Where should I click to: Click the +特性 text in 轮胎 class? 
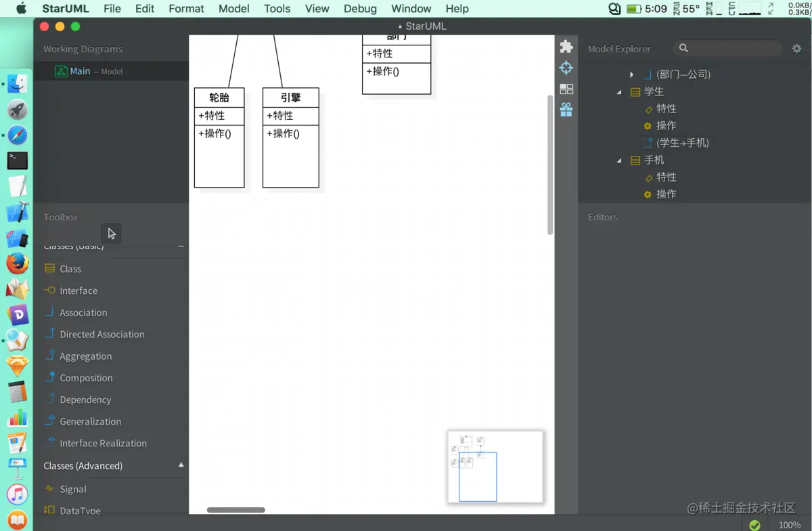(x=211, y=116)
